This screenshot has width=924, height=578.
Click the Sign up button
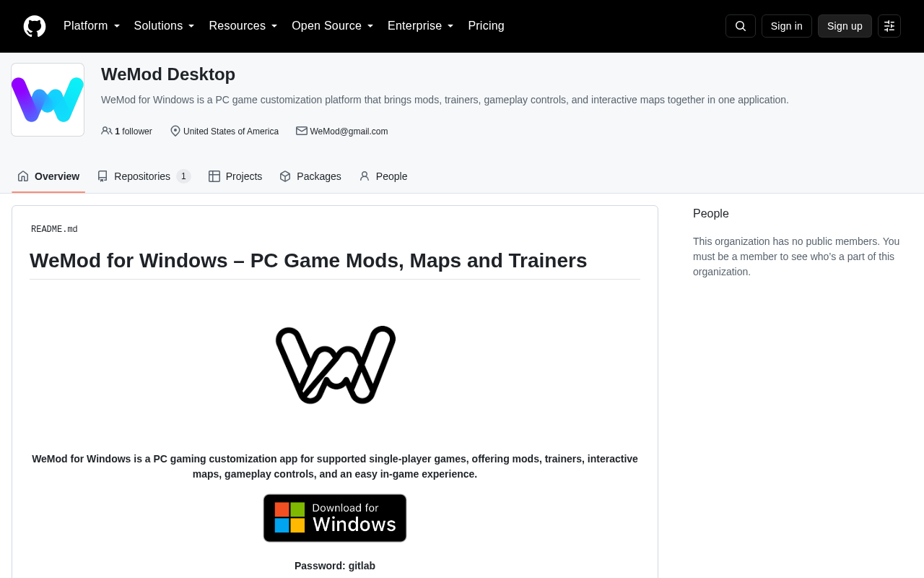point(845,26)
